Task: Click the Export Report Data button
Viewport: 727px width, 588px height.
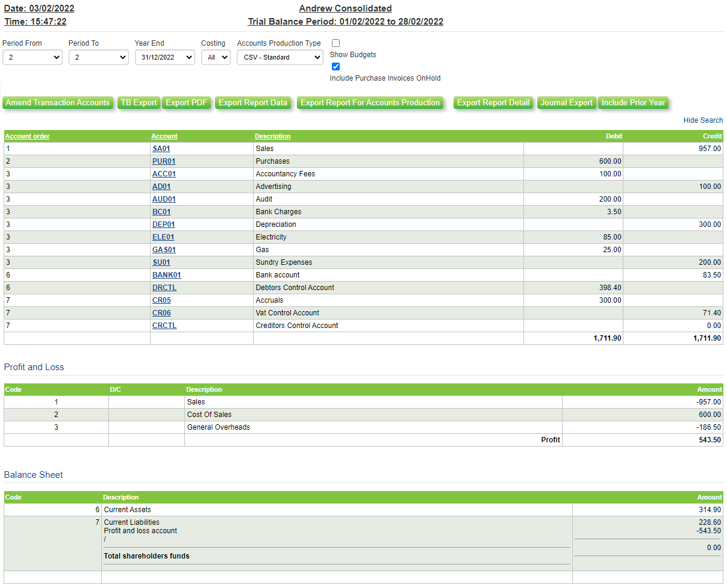Action: pos(253,103)
